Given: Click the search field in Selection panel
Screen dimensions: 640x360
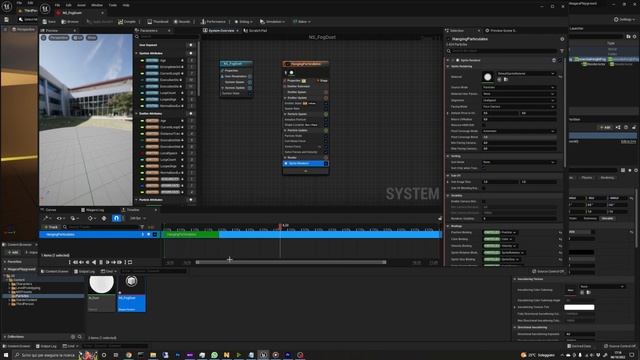Looking at the screenshot, I should [x=504, y=51].
